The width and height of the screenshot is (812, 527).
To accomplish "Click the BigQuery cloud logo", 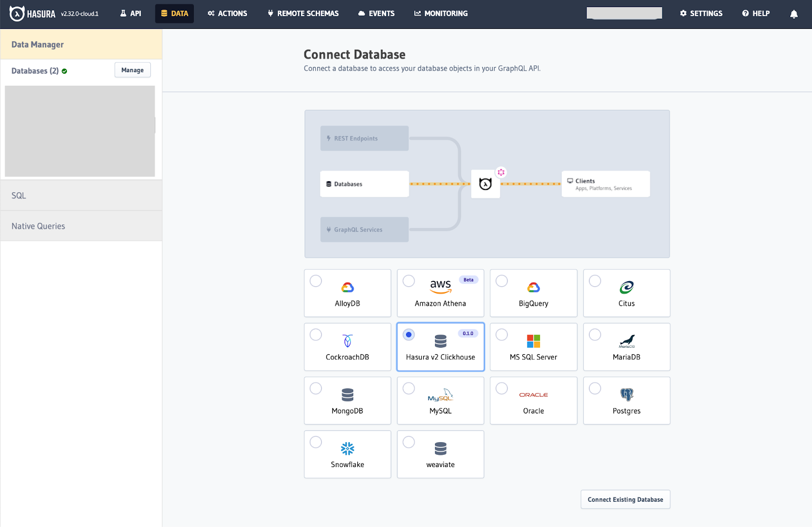I will 533,287.
